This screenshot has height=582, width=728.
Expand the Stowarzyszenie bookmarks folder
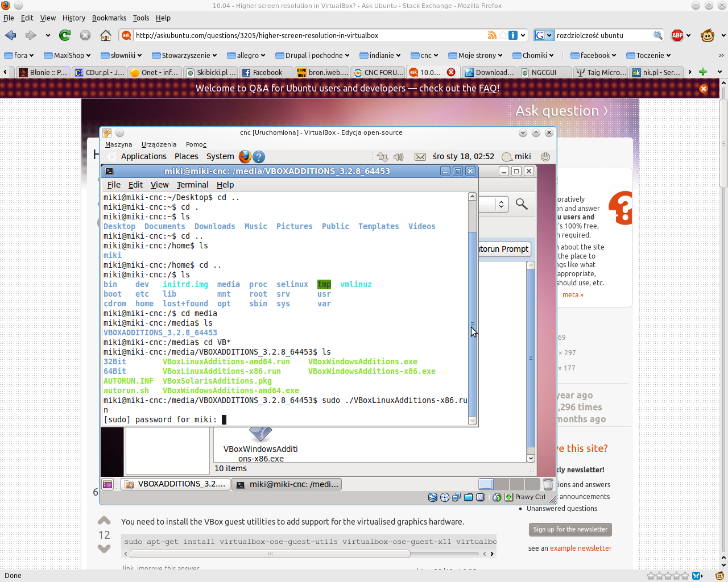tap(185, 55)
